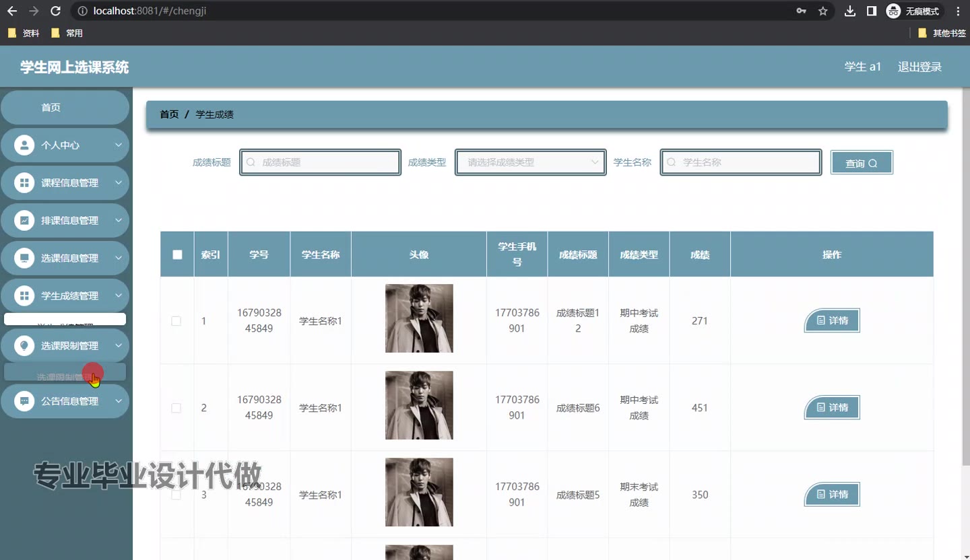Click the 成绩标题 column header
This screenshot has height=560, width=970.
578,254
